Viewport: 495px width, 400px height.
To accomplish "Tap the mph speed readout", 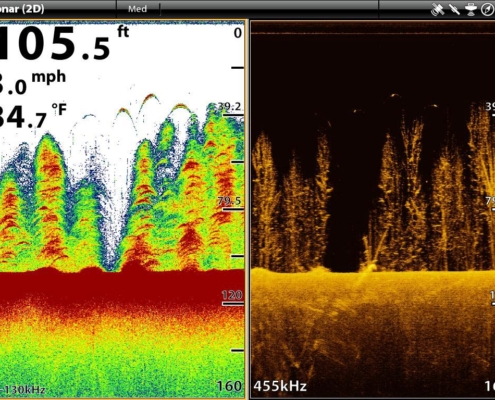I will tap(33, 83).
